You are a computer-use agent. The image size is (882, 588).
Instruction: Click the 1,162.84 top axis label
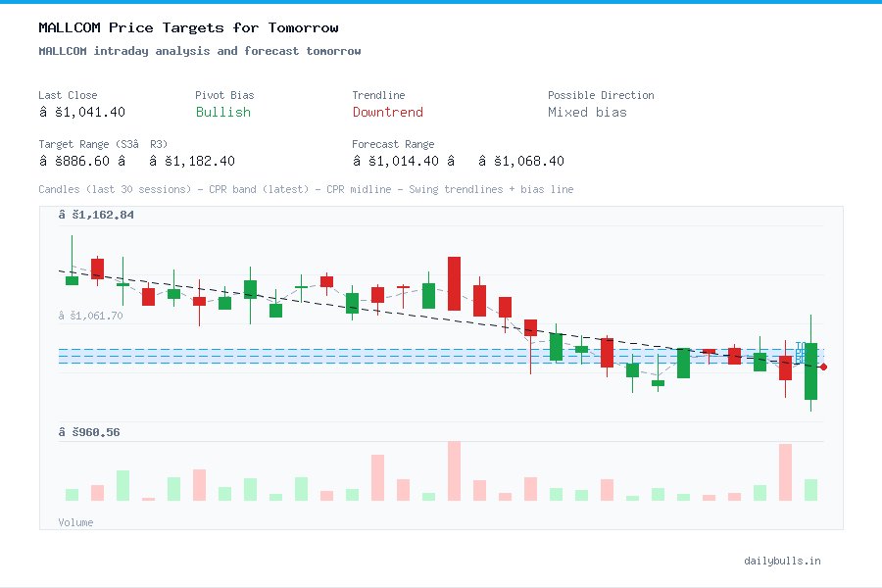coord(96,215)
